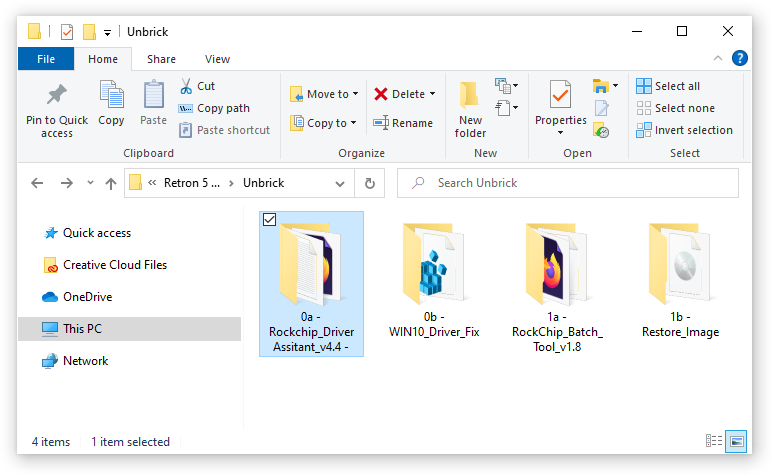Click Select all

click(x=668, y=86)
